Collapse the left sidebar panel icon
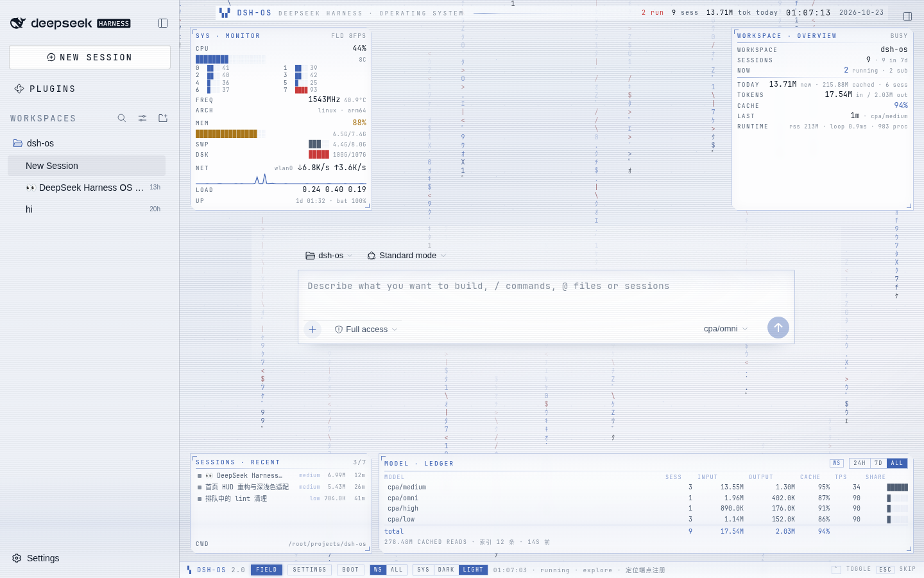The image size is (924, 578). (x=163, y=23)
